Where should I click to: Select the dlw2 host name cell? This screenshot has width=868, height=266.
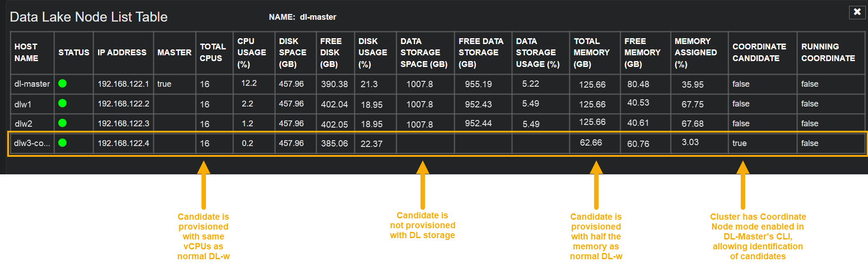23,124
